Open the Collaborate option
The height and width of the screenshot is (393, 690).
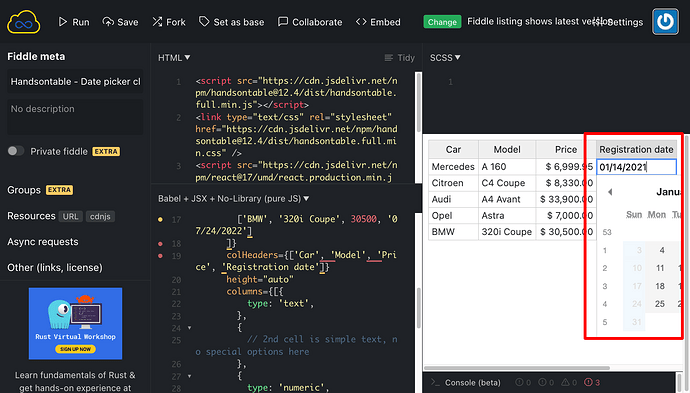[310, 22]
